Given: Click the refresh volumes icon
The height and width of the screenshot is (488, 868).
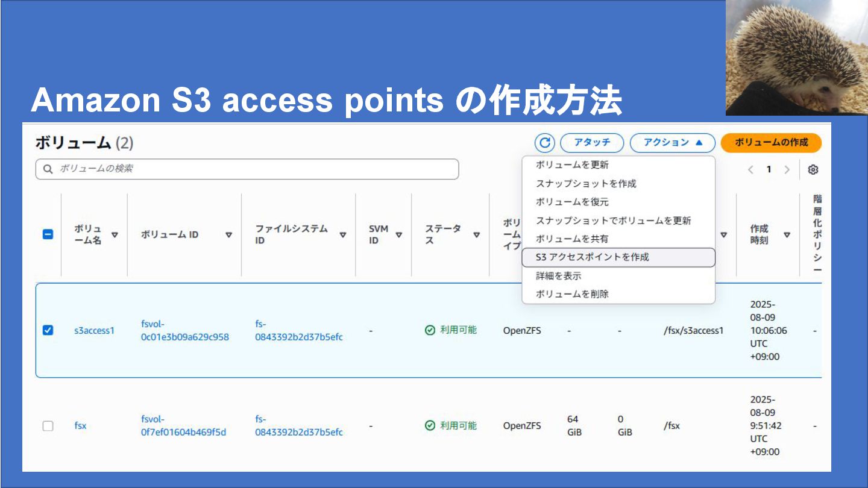Looking at the screenshot, I should [545, 143].
